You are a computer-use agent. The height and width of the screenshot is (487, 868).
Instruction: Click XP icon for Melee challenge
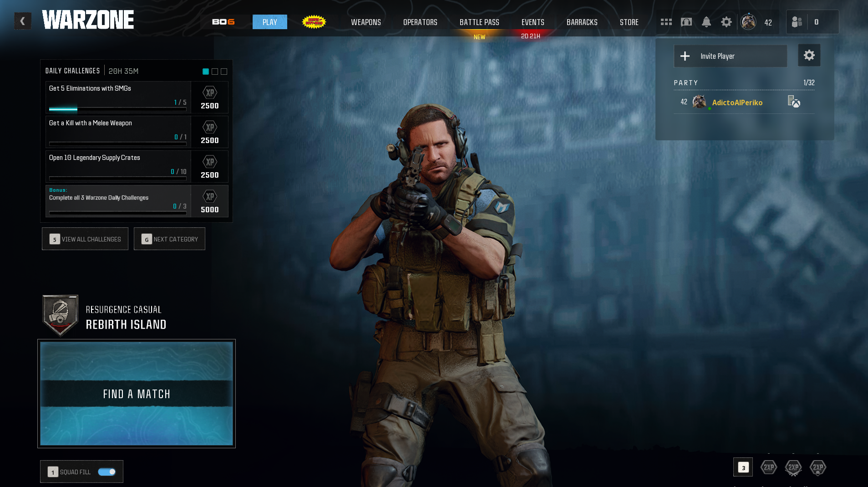(210, 127)
